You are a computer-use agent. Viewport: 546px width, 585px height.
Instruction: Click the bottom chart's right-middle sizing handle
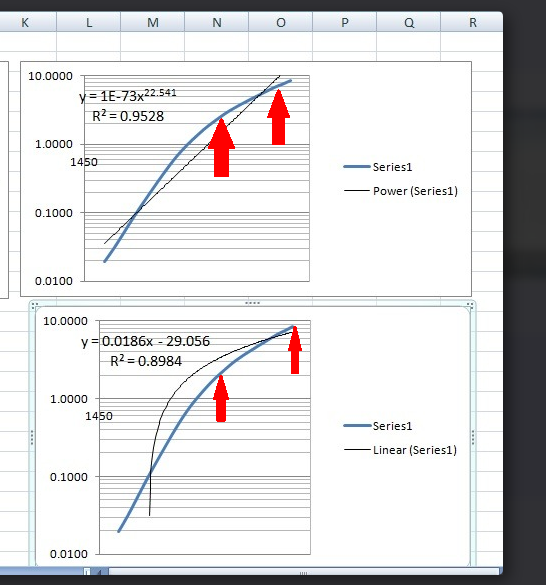[473, 437]
